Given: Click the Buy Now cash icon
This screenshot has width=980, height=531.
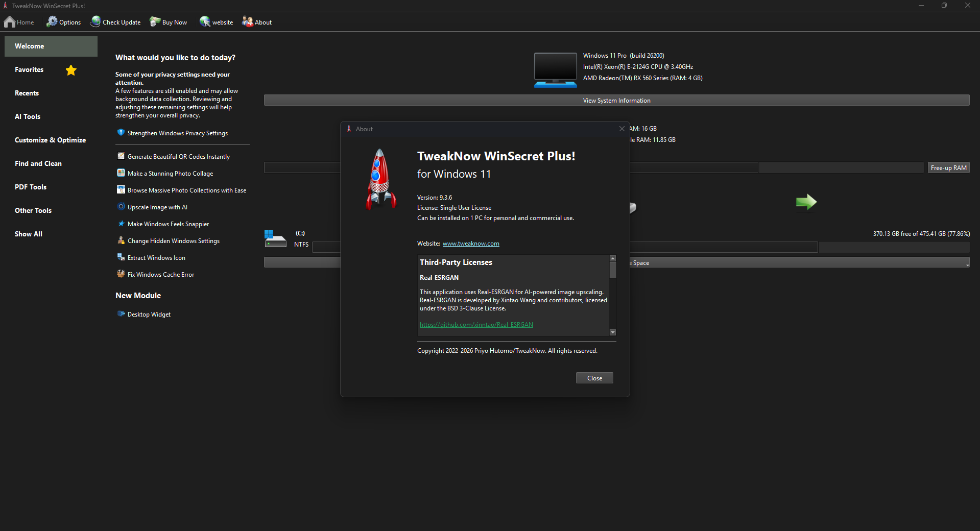Looking at the screenshot, I should click(x=155, y=22).
